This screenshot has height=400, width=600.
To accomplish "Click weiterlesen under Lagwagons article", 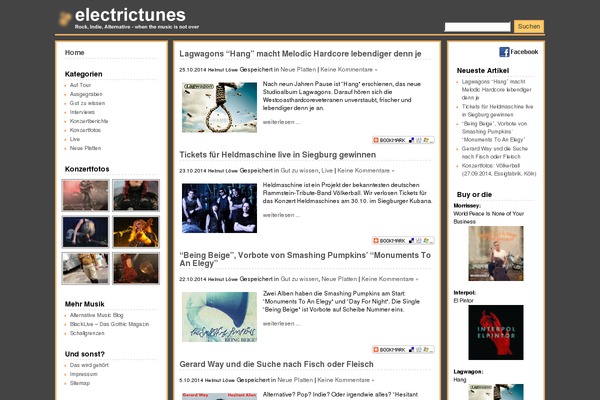I will 281,122.
